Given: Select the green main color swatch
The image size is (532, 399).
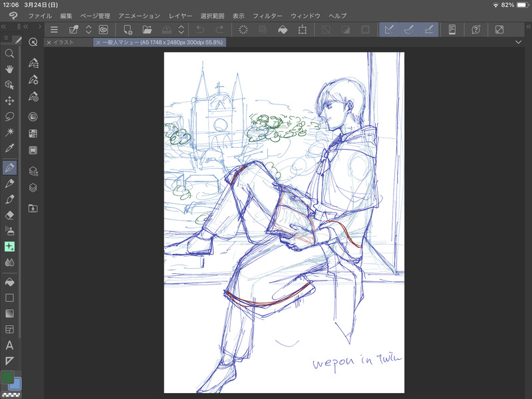Looking at the screenshot, I should tap(7, 377).
